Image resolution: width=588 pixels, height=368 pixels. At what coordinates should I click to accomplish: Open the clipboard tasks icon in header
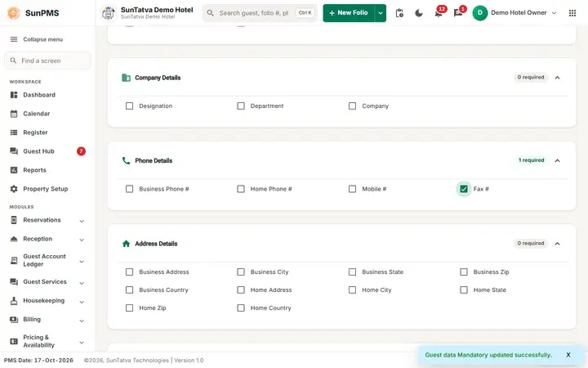point(399,13)
